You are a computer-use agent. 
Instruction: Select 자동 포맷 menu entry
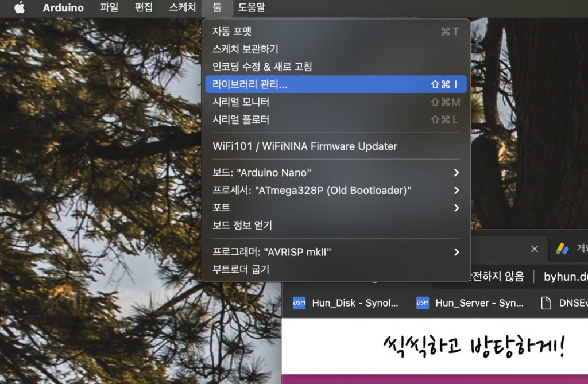(336, 32)
